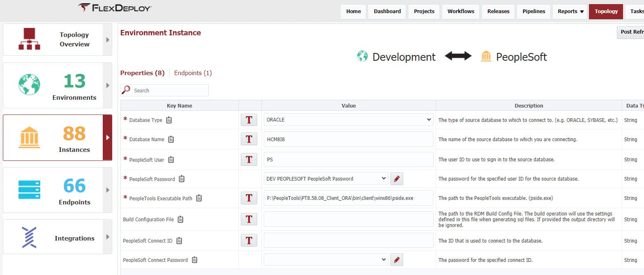Viewport: 644px width, 275px height.
Task: Click the empty PeopleSoft Connect ID value field
Action: coord(349,241)
